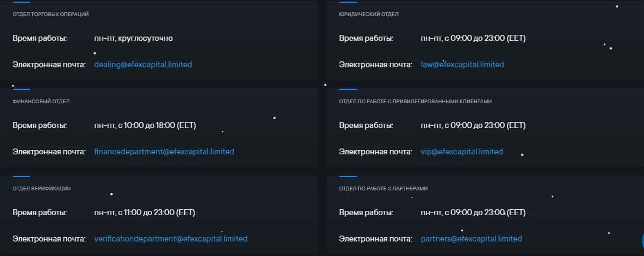Click the partners department's 09:00–23:00 hours text
This screenshot has width=644, height=256.
[473, 212]
